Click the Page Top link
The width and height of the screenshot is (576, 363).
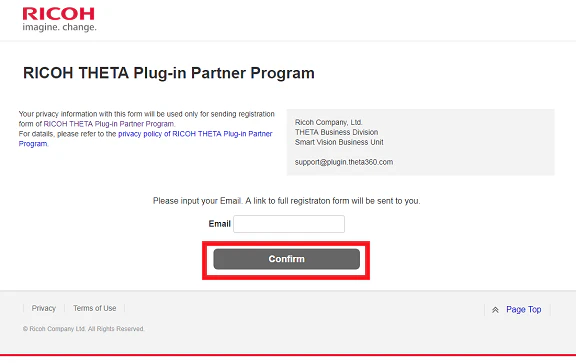pos(523,309)
